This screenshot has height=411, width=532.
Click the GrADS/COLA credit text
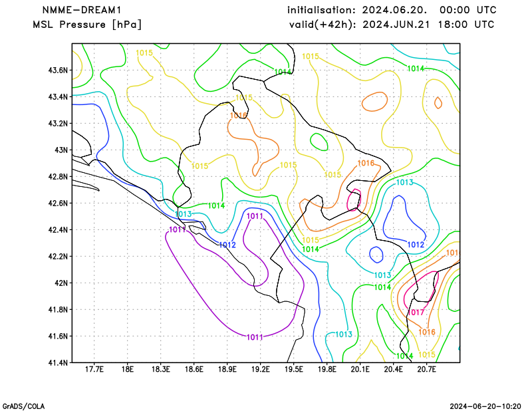(23, 406)
